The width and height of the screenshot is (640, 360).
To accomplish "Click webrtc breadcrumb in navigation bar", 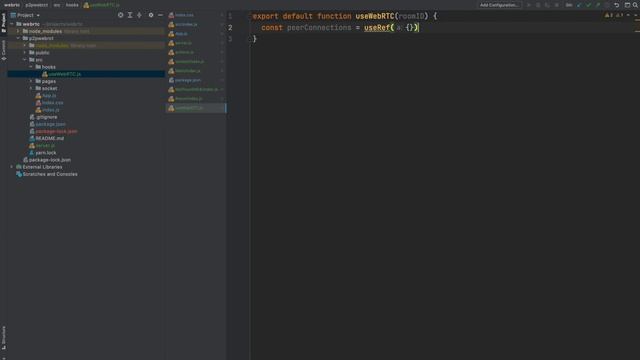I will (x=12, y=5).
